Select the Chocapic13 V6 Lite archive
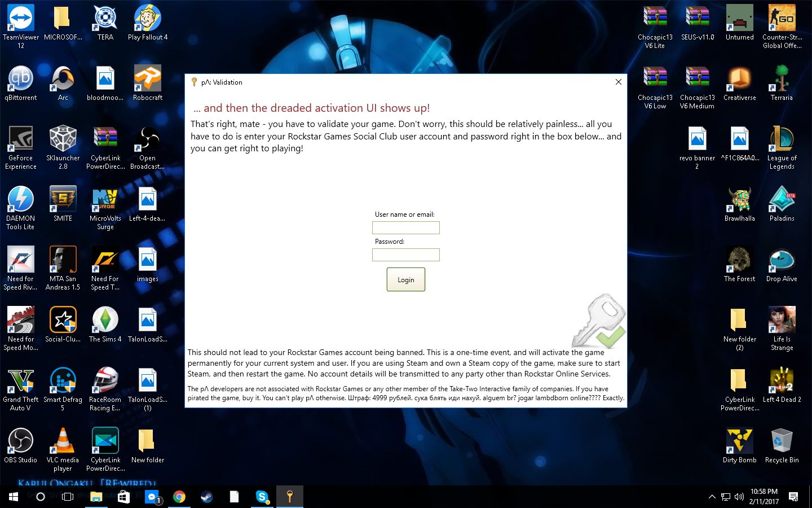Screen dimensions: 812x508 tap(655, 27)
